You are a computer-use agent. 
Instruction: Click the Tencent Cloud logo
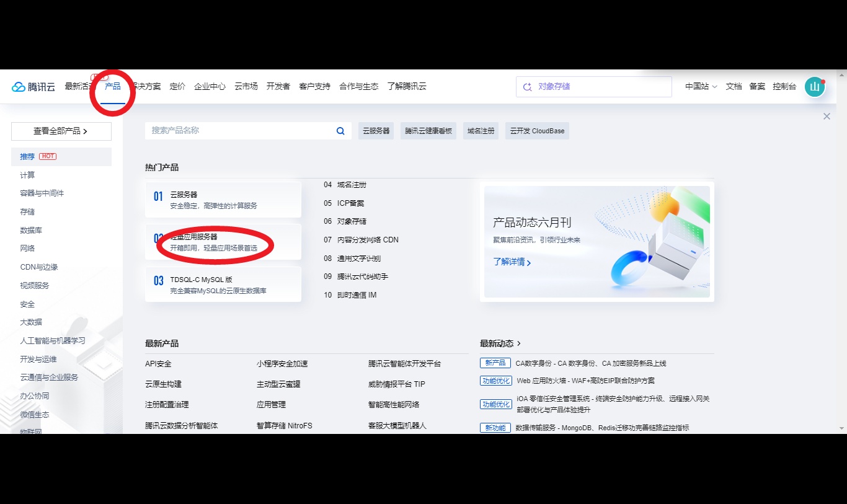click(33, 87)
